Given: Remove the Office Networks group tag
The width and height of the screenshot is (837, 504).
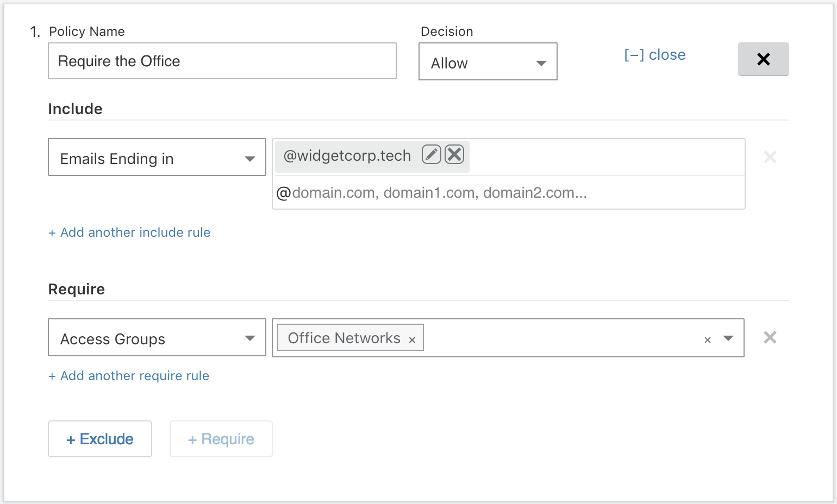Looking at the screenshot, I should (413, 340).
